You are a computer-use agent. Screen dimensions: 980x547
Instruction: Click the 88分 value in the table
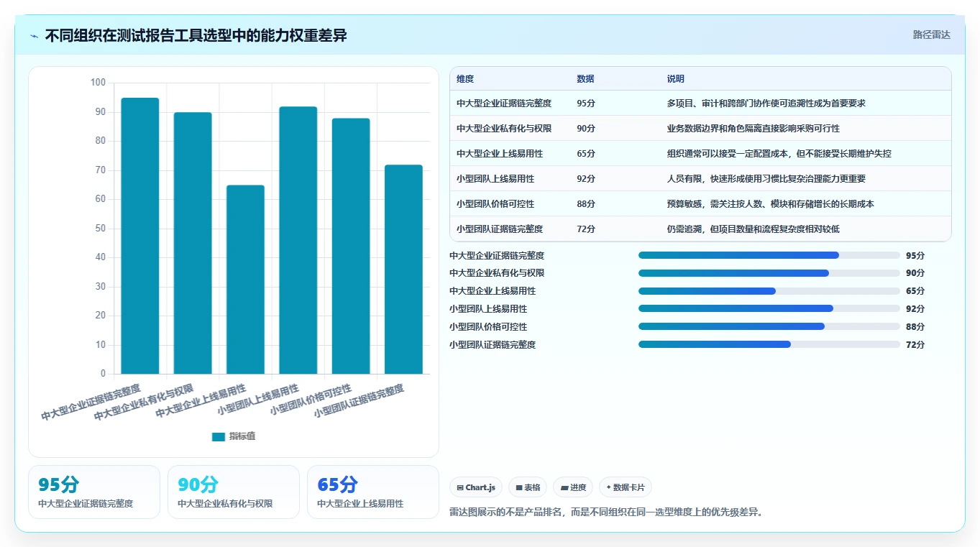586,204
